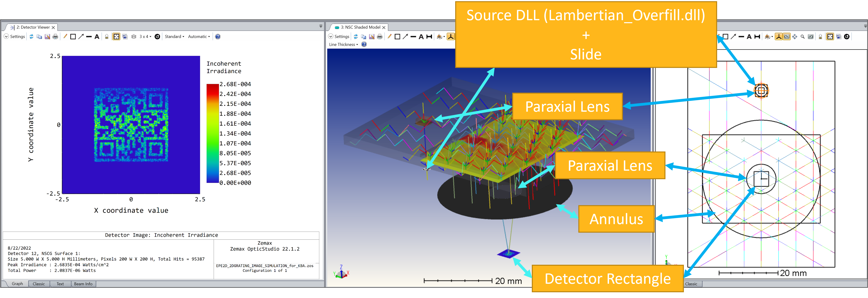Viewport: 868px width, 298px height.
Task: Select rectangle tool in right layout window
Action: point(725,36)
